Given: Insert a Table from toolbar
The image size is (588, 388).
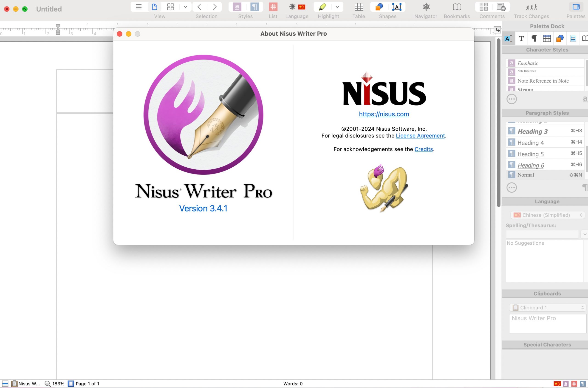Looking at the screenshot, I should tap(359, 7).
